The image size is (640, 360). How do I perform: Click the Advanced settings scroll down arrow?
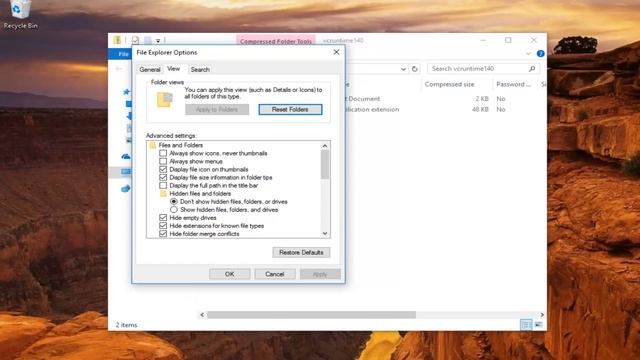click(324, 233)
